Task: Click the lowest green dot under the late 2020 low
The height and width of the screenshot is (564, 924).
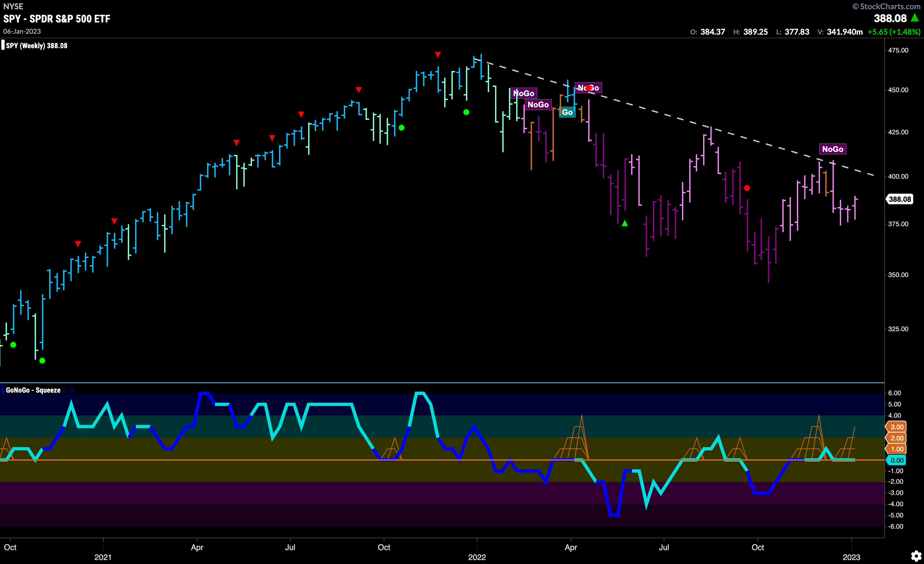Action: click(x=42, y=361)
